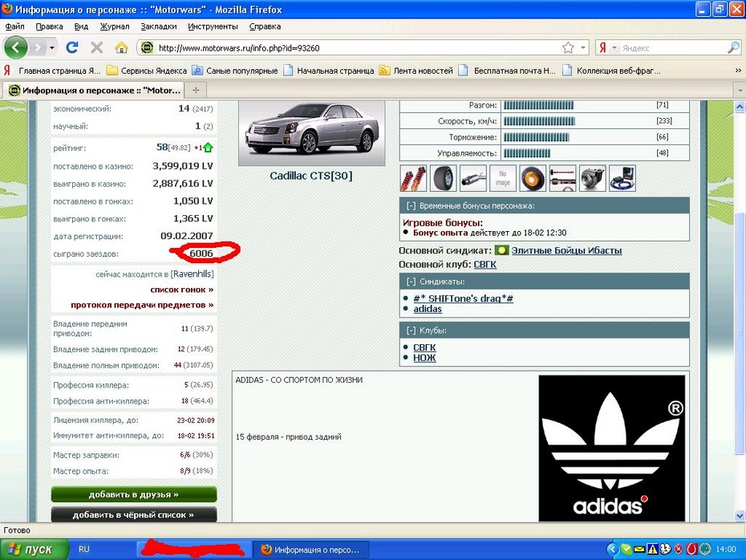This screenshot has width=746, height=560.
Task: Click the drive shaft part icon
Action: click(x=562, y=178)
